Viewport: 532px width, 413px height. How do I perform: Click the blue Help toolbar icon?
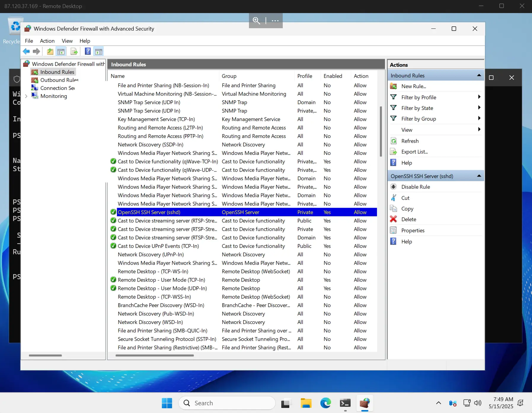(88, 51)
